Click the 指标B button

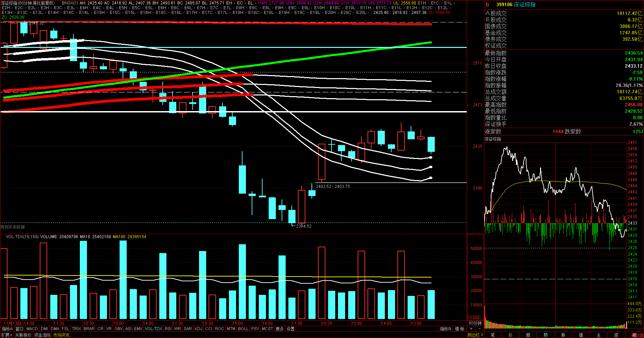446,329
